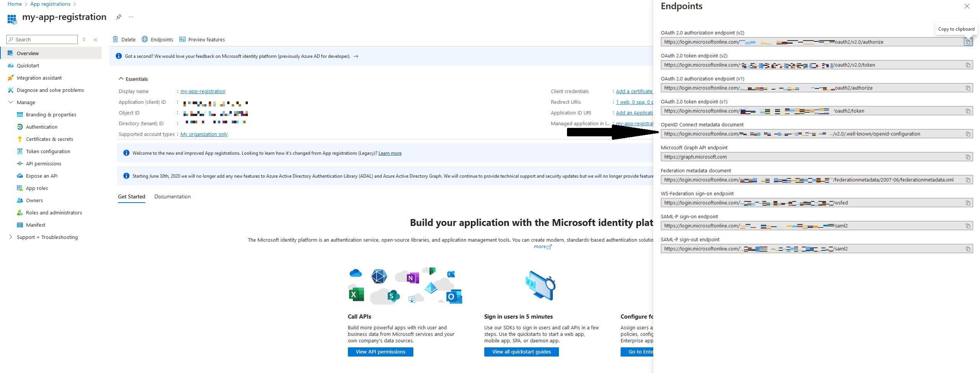Collapse the Essentials section
The height and width of the screenshot is (373, 980).
click(x=133, y=79)
